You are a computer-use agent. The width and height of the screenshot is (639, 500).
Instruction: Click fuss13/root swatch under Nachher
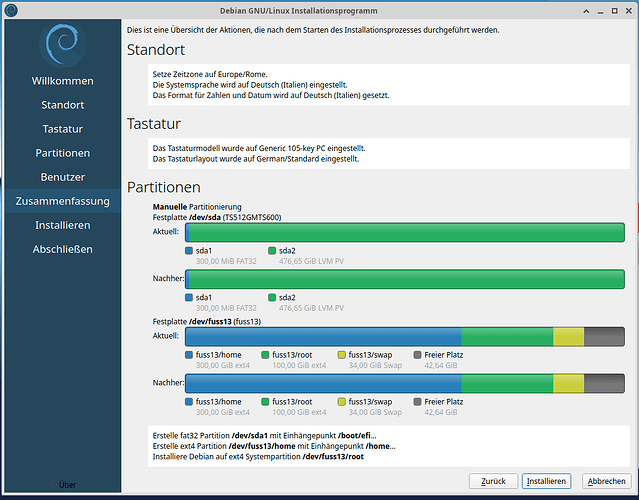click(x=265, y=402)
